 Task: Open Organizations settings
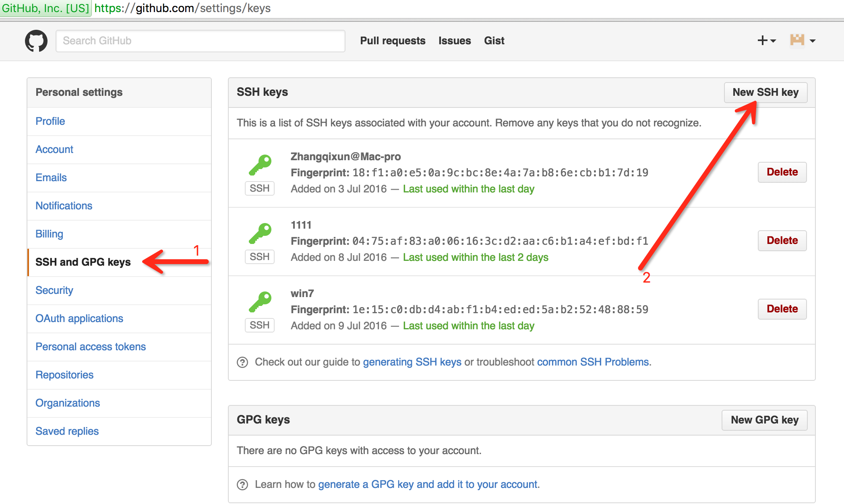tap(119, 403)
